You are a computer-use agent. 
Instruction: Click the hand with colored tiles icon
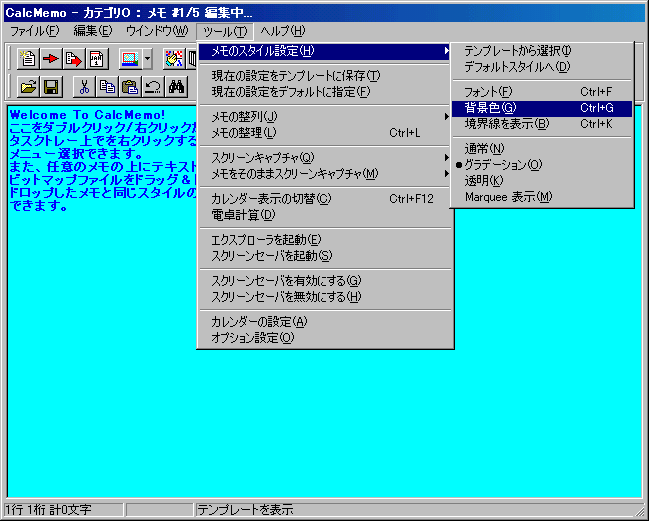[174, 59]
